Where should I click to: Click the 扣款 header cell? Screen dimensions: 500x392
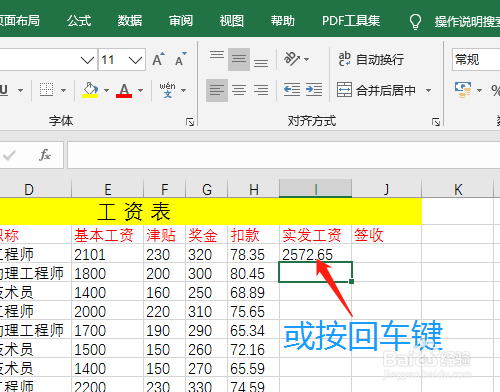(x=254, y=235)
